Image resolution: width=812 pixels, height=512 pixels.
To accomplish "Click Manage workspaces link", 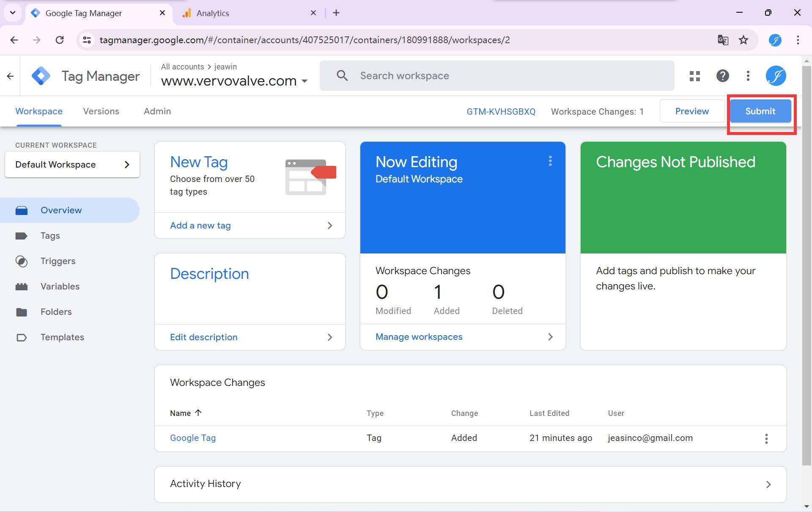I will coord(419,337).
